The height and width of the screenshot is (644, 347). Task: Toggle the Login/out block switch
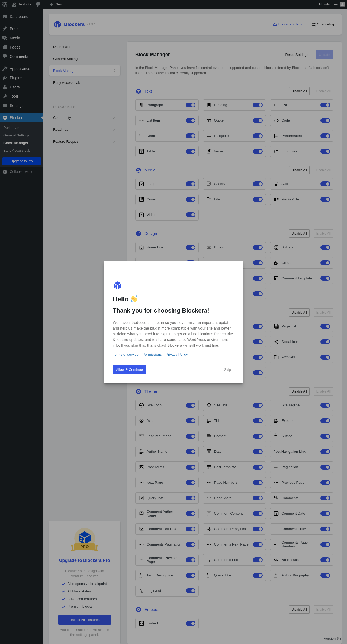click(191, 591)
